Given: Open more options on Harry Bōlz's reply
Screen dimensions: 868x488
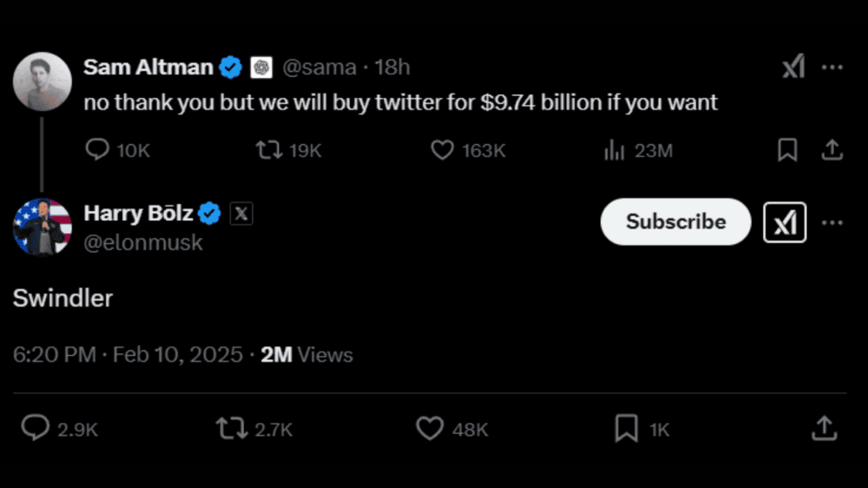Looking at the screenshot, I should [x=833, y=222].
